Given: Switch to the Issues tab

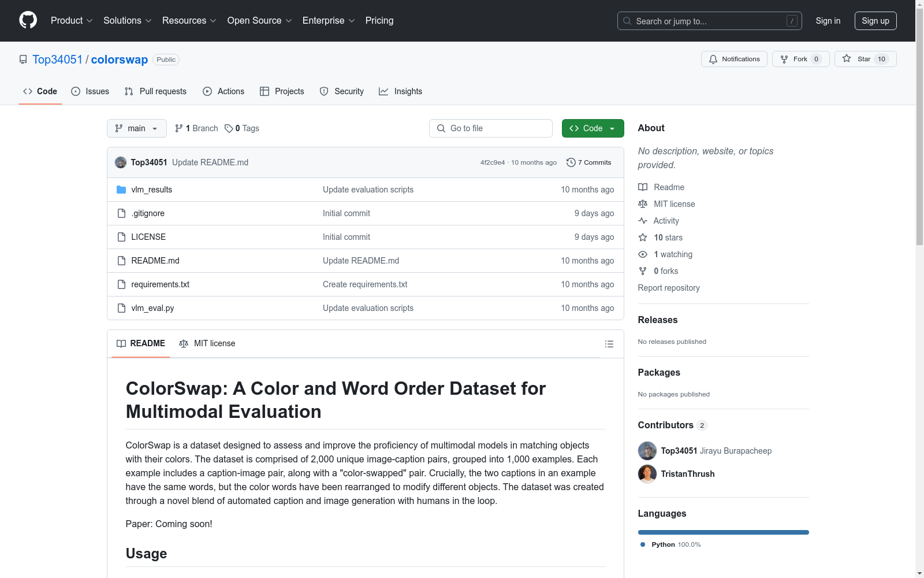Looking at the screenshot, I should [90, 91].
